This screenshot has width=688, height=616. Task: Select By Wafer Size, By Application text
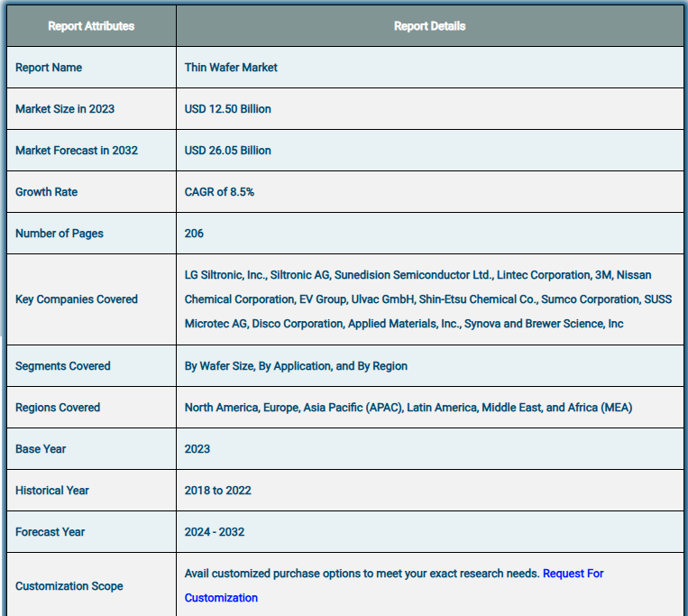coord(296,366)
